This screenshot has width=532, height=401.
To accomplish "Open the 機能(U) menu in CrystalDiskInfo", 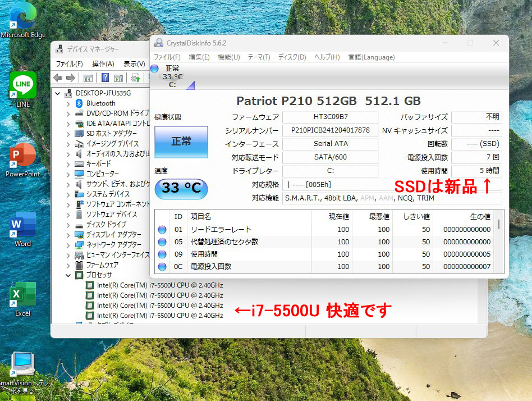I will pyautogui.click(x=228, y=57).
